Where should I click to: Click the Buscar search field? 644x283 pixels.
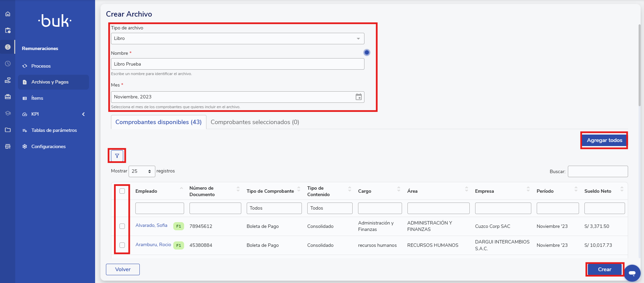point(598,171)
